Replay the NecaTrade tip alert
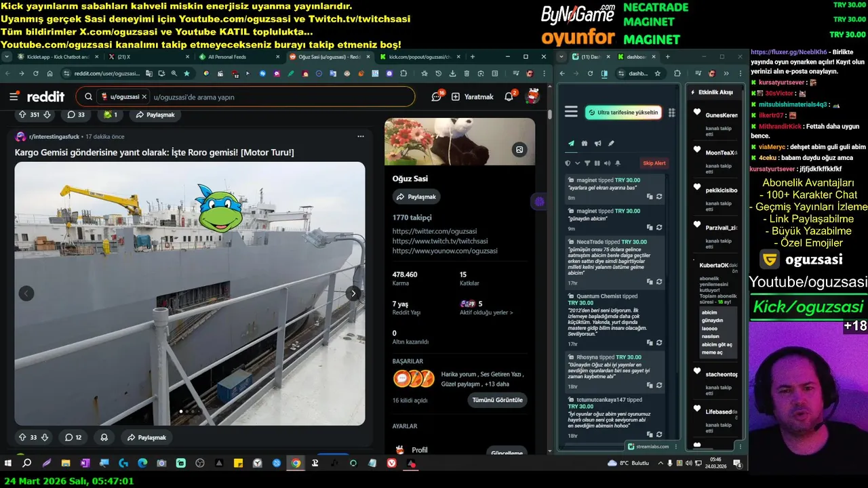Image resolution: width=868 pixels, height=488 pixels. [659, 282]
